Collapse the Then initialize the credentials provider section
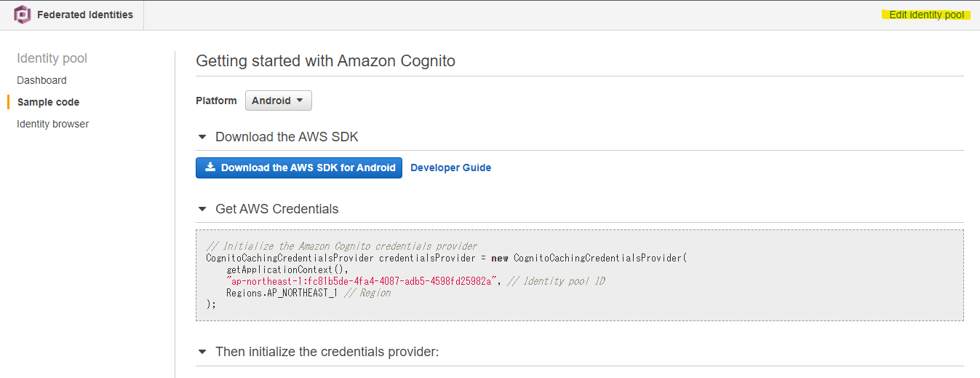This screenshot has width=980, height=378. click(202, 352)
